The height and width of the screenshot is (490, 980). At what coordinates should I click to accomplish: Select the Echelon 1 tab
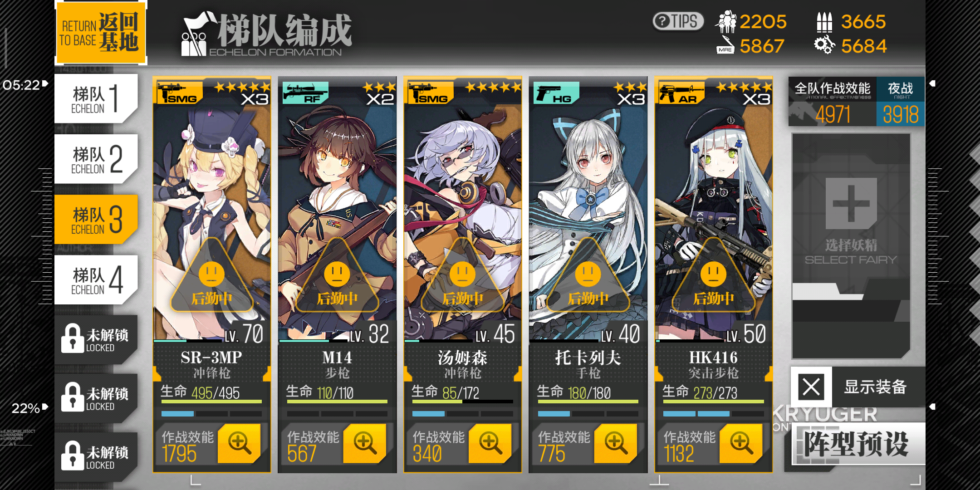(96, 98)
